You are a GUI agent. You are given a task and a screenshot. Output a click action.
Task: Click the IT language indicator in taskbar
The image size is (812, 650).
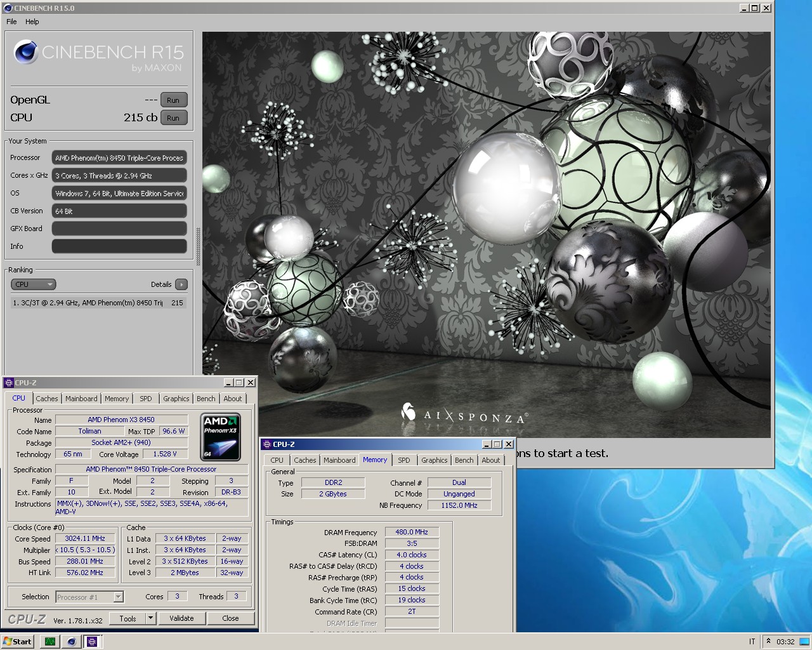pos(752,641)
